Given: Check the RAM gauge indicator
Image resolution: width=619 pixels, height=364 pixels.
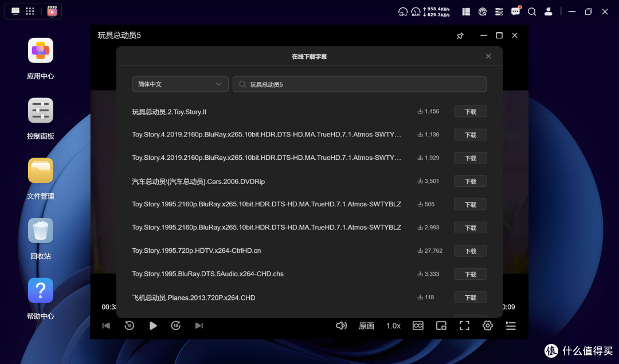Looking at the screenshot, I should point(416,12).
